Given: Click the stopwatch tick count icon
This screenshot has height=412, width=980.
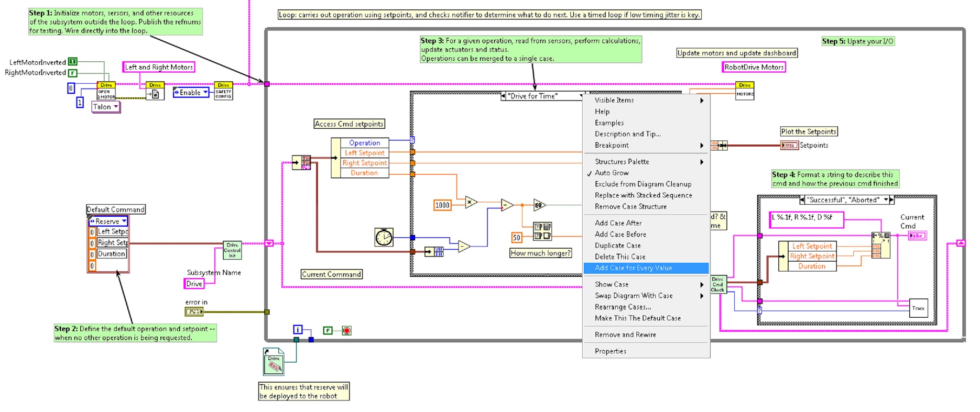Looking at the screenshot, I should point(384,237).
